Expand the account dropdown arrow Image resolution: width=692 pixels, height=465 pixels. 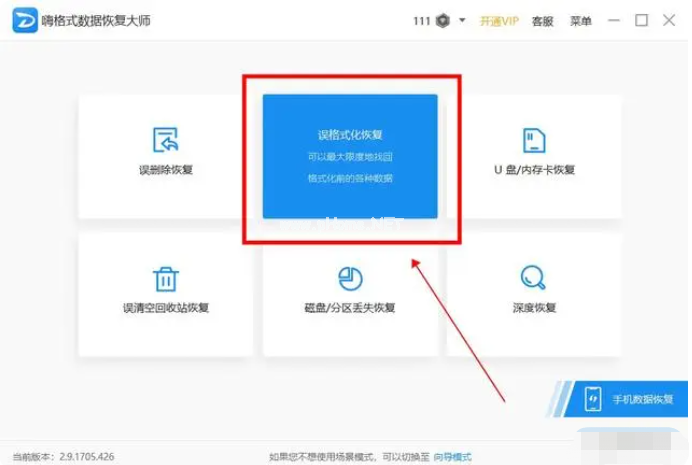(462, 20)
